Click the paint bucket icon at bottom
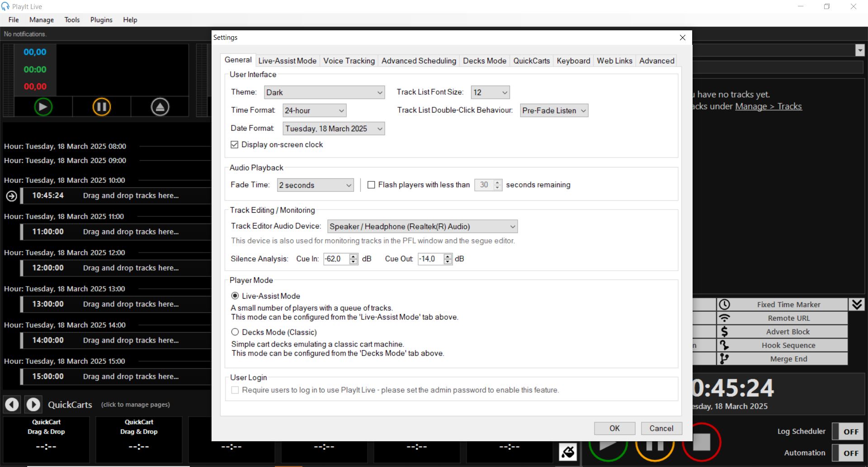The height and width of the screenshot is (467, 868). click(x=568, y=452)
